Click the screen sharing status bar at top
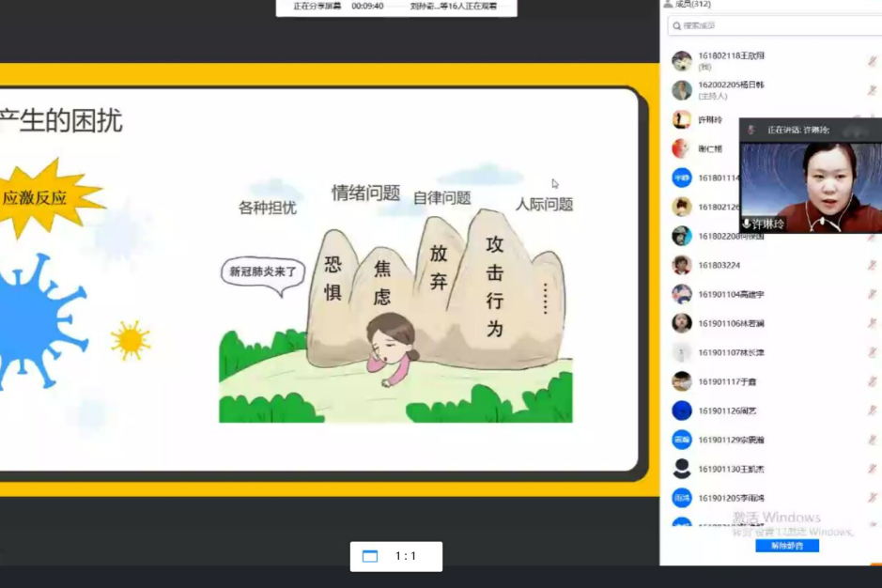Viewport: 882px width, 588px height. (x=395, y=7)
